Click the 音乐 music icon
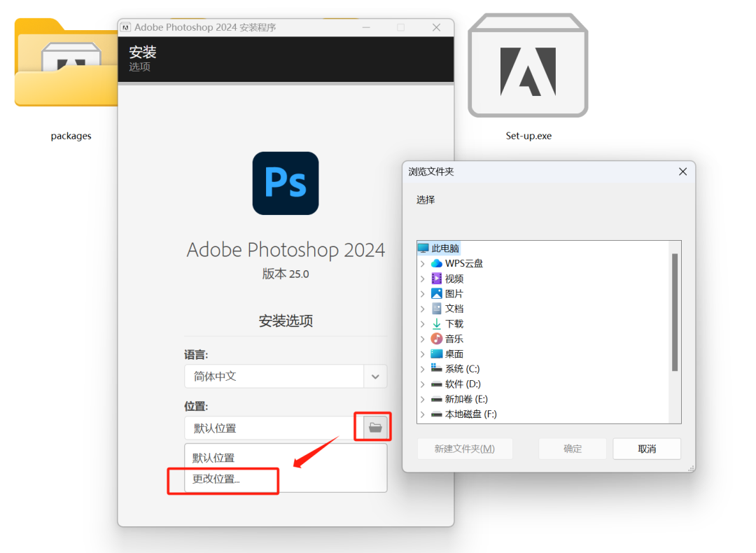 [x=436, y=339]
